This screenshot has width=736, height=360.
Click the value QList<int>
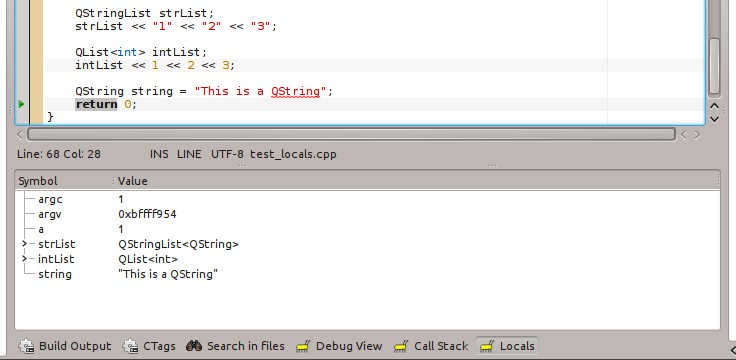coord(148,259)
